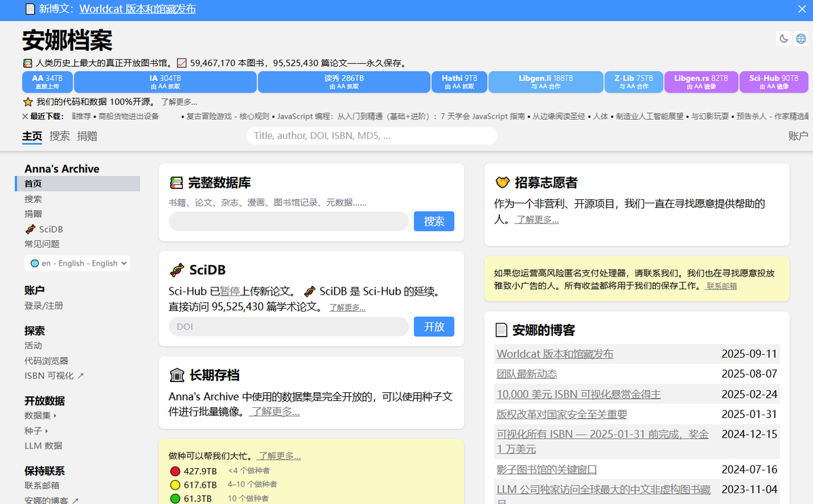
Task: Open 代码浏览器 in the sidebar
Action: (x=46, y=360)
